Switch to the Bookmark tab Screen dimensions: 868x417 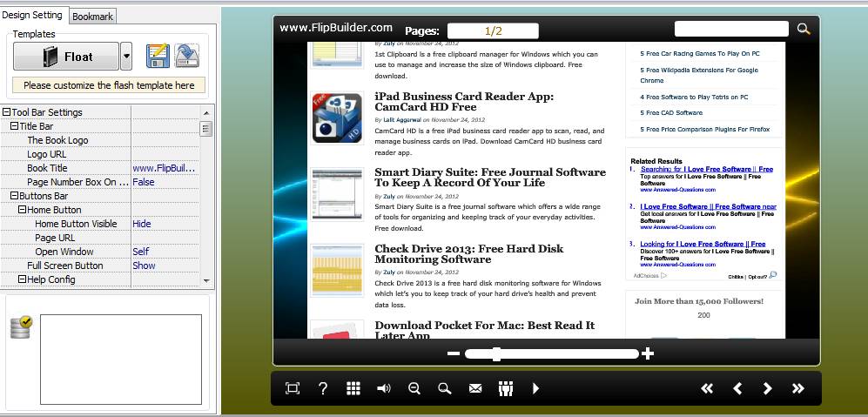tap(92, 17)
